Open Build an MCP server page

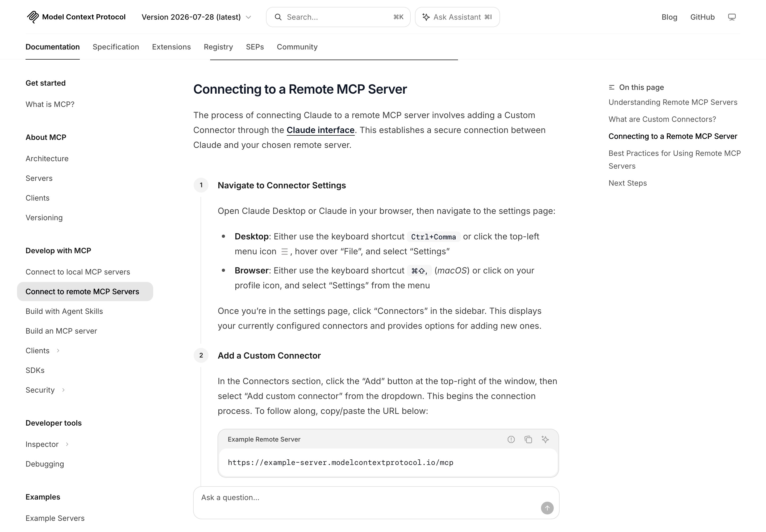point(61,331)
